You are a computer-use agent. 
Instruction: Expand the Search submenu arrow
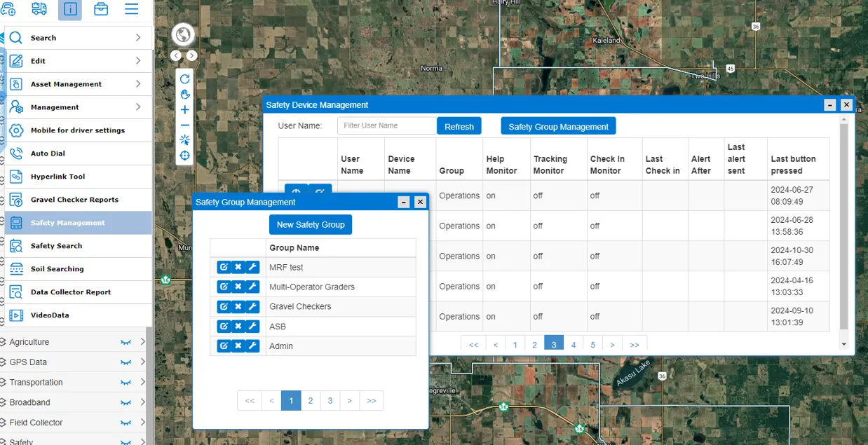(x=138, y=38)
